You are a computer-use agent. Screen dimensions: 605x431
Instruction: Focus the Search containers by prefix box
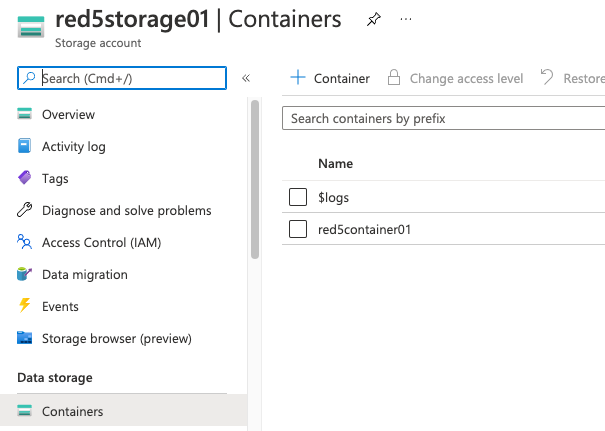[x=444, y=118]
